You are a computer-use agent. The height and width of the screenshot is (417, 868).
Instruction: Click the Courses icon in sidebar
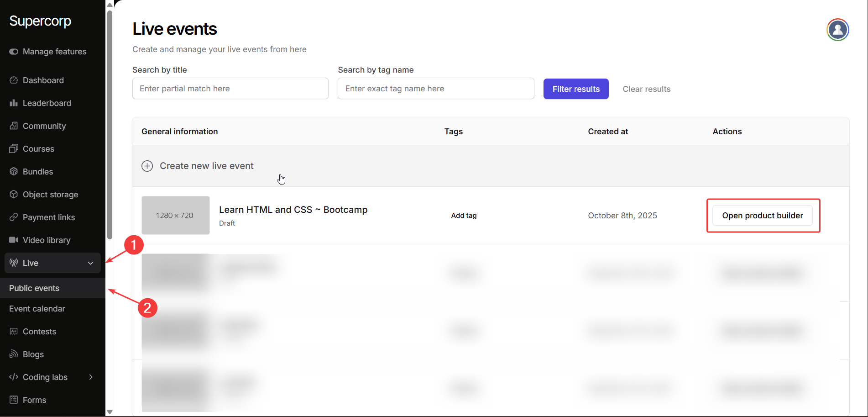point(14,149)
